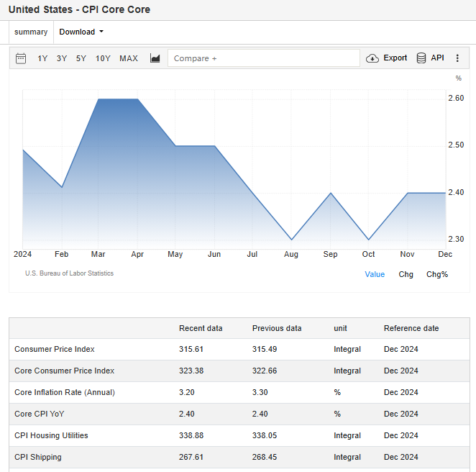Image resolution: width=476 pixels, height=472 pixels.
Task: Select the MAX time range
Action: pyautogui.click(x=129, y=58)
